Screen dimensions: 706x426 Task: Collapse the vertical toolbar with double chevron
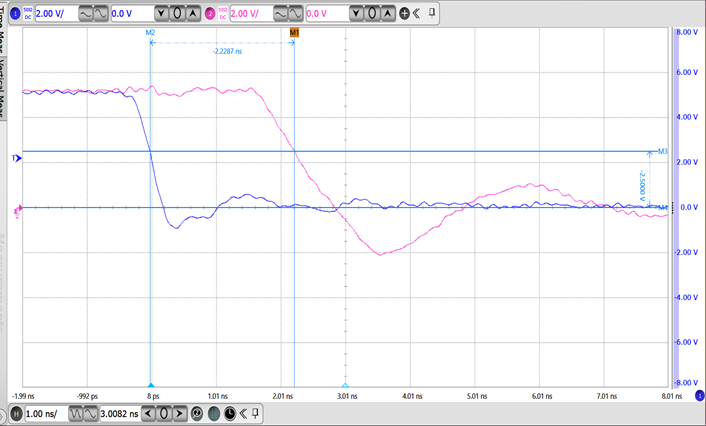pos(416,14)
